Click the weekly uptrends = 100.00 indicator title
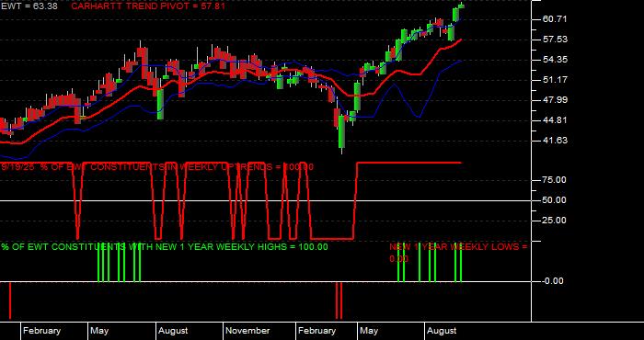 [x=157, y=167]
